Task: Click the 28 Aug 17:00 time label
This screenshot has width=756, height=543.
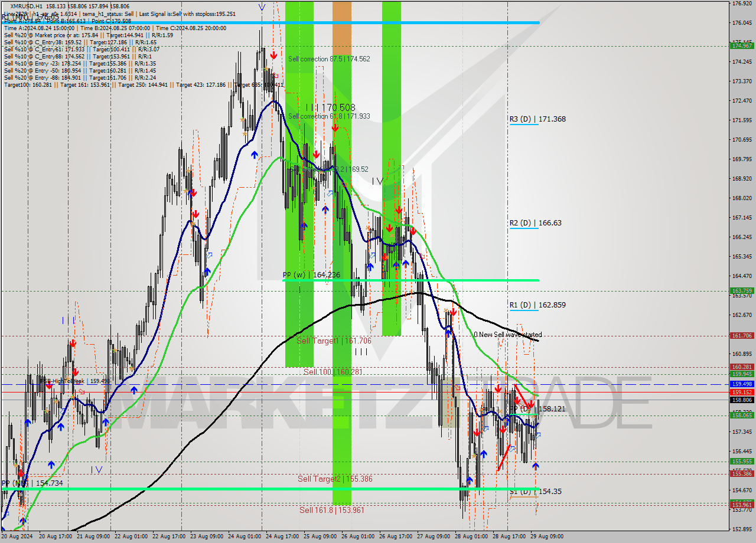Action: pos(510,537)
